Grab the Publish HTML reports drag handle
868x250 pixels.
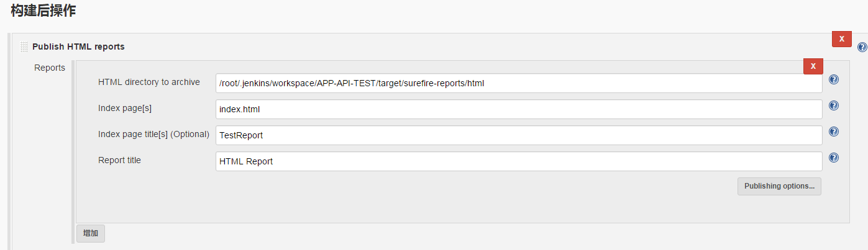coord(24,47)
